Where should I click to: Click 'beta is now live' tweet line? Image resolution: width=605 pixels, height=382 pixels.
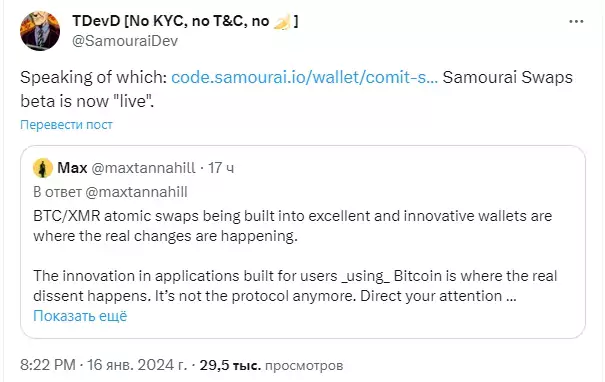pos(87,101)
